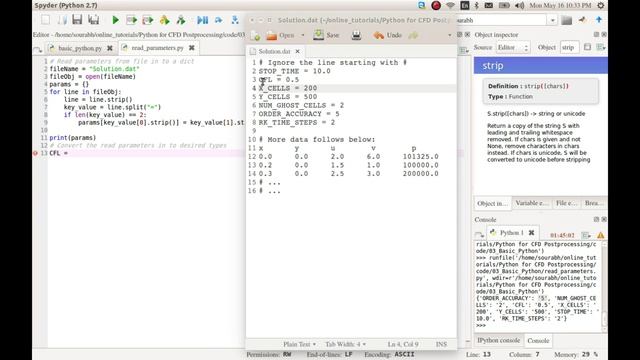
Task: Undock the Object inspector pane
Action: [x=596, y=35]
